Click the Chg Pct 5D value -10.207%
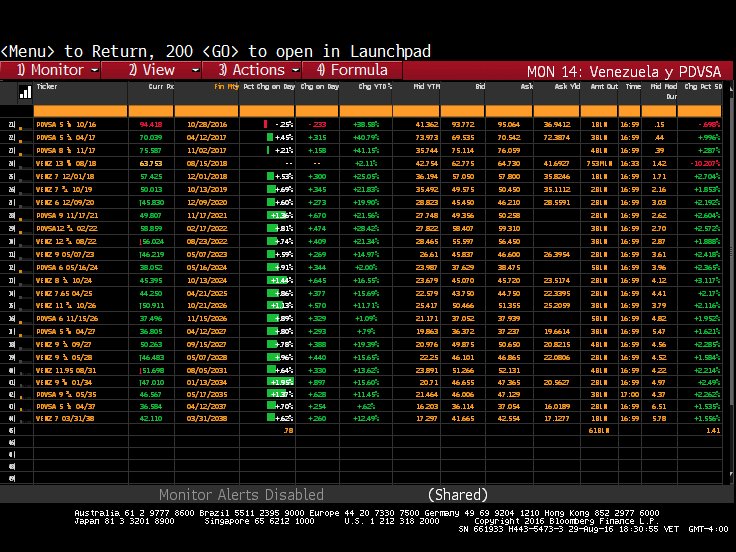The height and width of the screenshot is (552, 736). pos(705,163)
